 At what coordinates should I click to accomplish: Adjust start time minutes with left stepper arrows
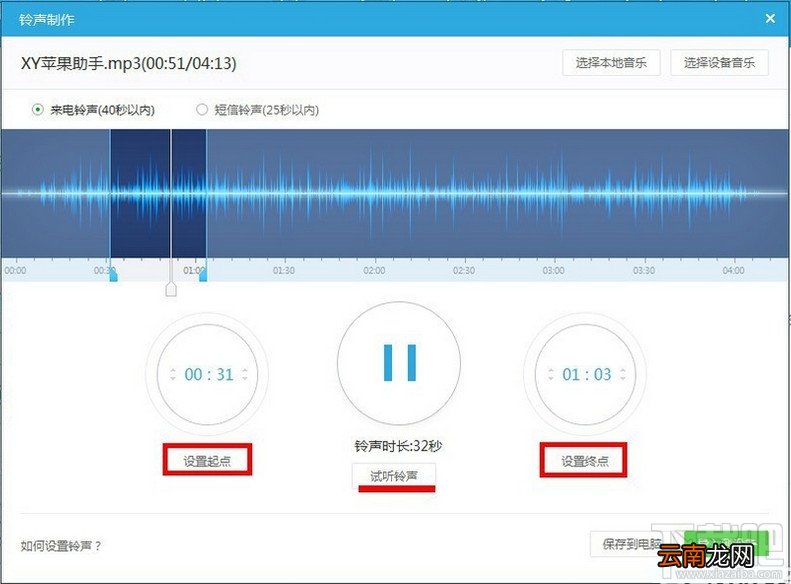point(173,374)
